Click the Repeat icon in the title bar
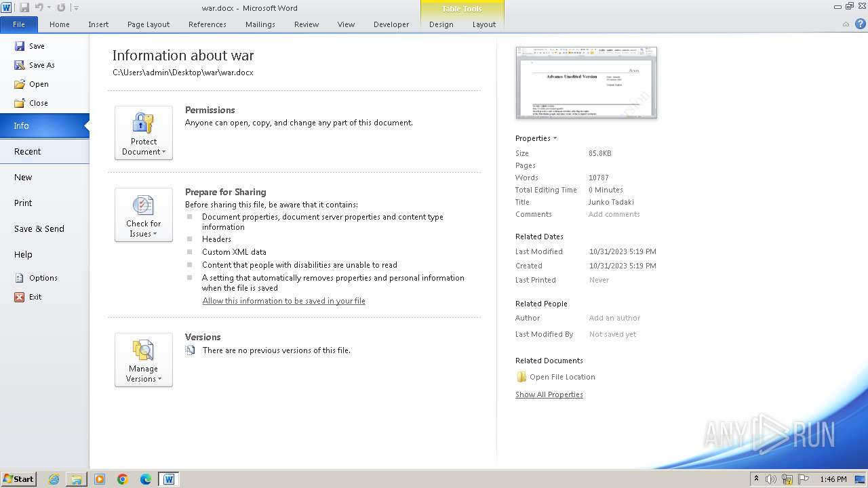 [61, 7]
